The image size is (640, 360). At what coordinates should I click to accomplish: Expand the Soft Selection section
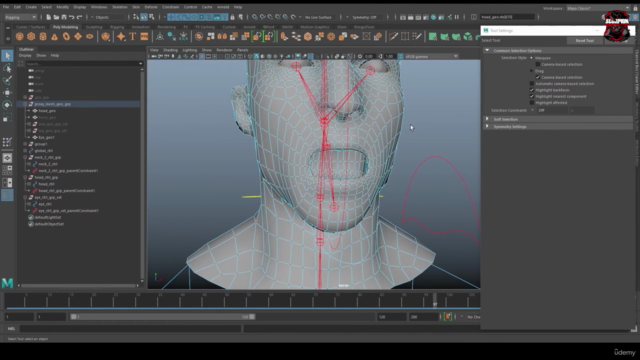tap(487, 119)
